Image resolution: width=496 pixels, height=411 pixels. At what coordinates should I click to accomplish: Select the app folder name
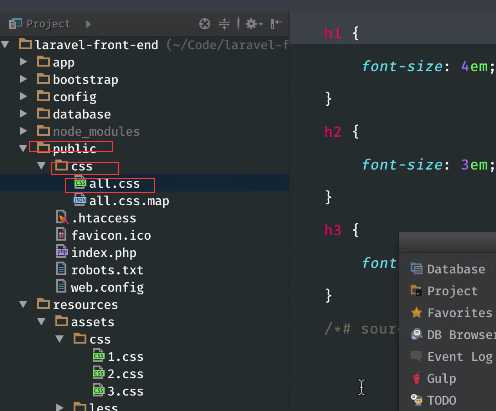[x=64, y=63]
